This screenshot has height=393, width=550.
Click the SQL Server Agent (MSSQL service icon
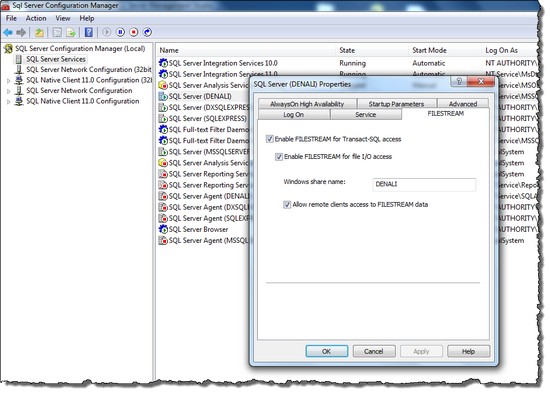tap(163, 240)
